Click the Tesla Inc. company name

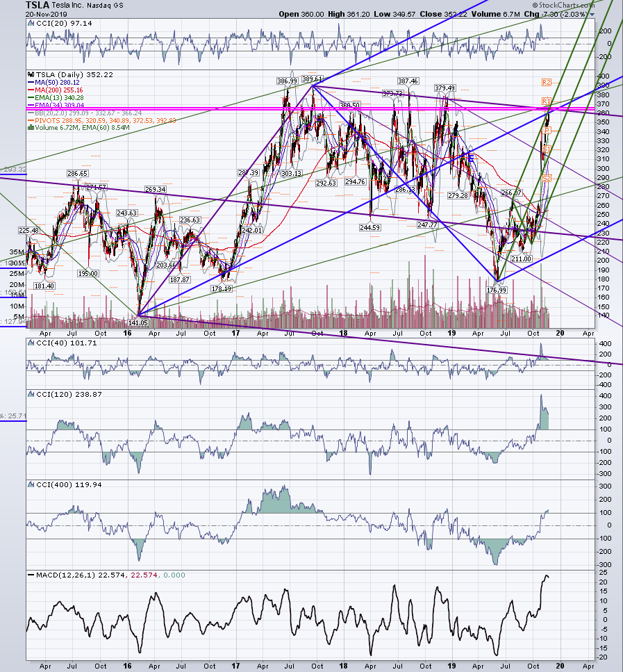pyautogui.click(x=69, y=6)
